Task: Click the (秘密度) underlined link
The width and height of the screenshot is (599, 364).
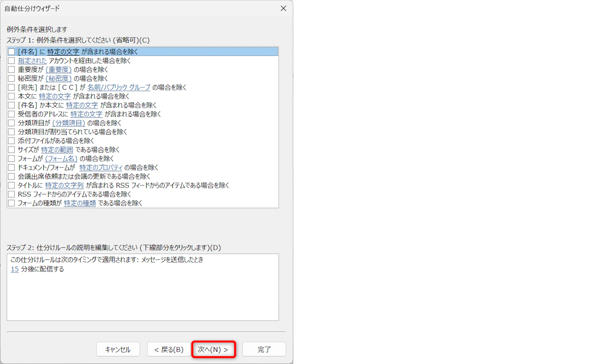Action: click(x=58, y=78)
